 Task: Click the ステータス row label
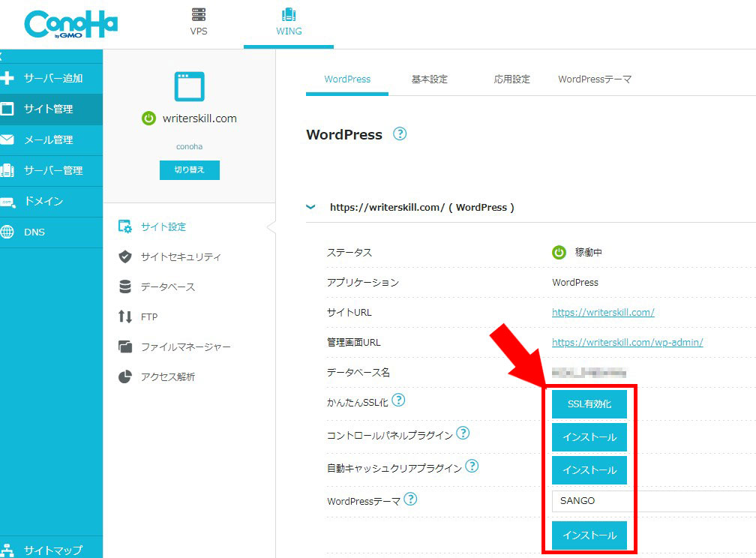[349, 253]
